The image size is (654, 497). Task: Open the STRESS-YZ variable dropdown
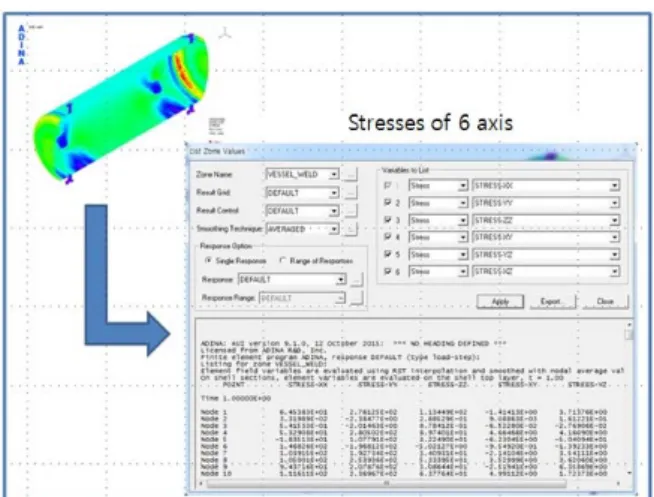[x=546, y=254]
